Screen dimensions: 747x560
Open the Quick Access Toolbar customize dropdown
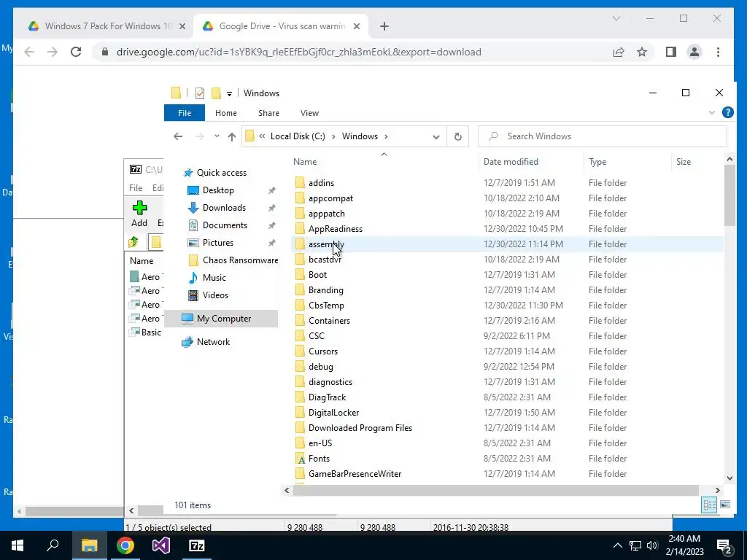click(229, 93)
